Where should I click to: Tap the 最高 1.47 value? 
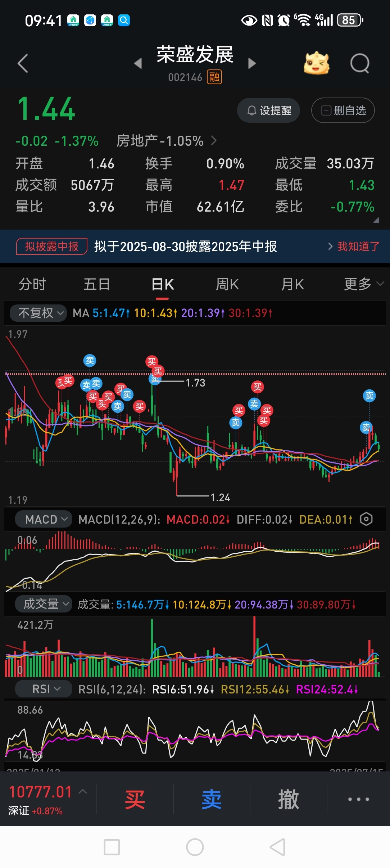tap(232, 185)
